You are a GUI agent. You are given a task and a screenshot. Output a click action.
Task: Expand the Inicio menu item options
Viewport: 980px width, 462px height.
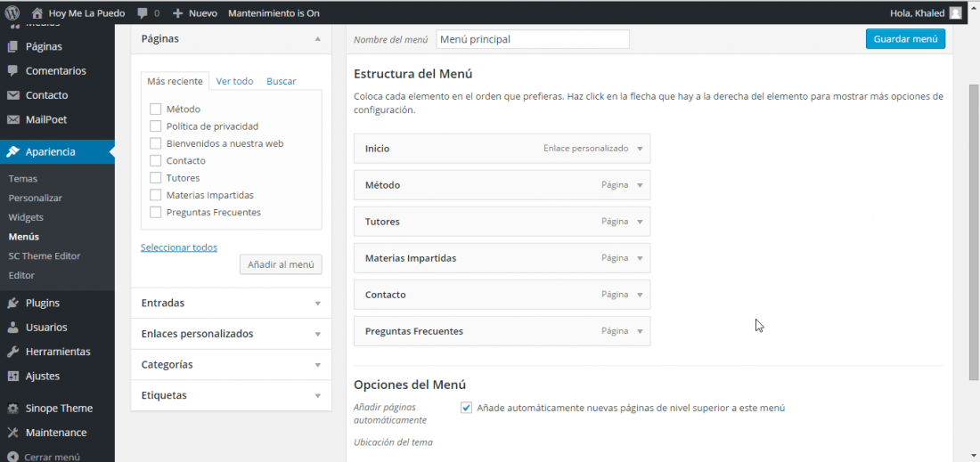[640, 150]
